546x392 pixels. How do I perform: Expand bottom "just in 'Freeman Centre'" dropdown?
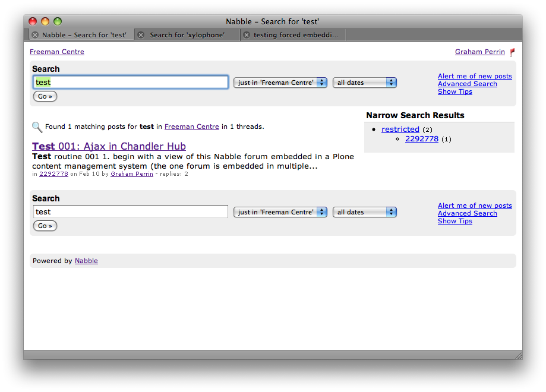pyautogui.click(x=280, y=212)
